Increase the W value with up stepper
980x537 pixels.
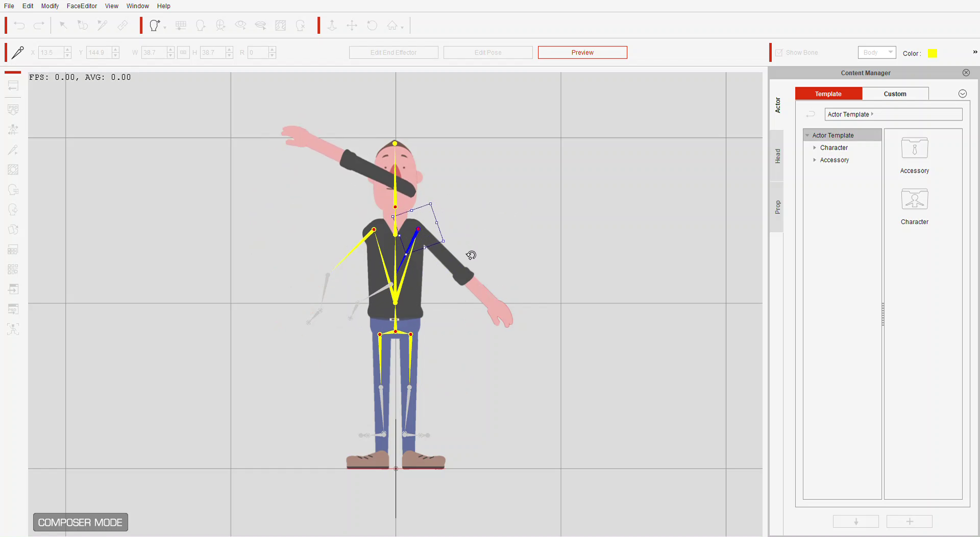170,50
